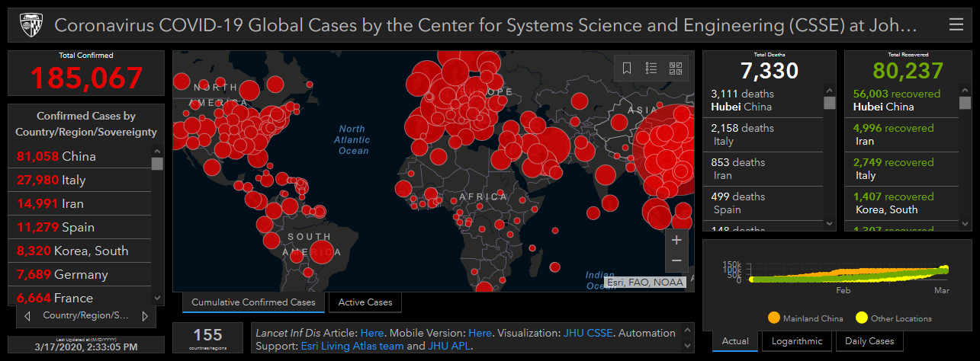Screen dimensions: 980x361
Task: Go to previous country list page arrow
Action: point(28,315)
